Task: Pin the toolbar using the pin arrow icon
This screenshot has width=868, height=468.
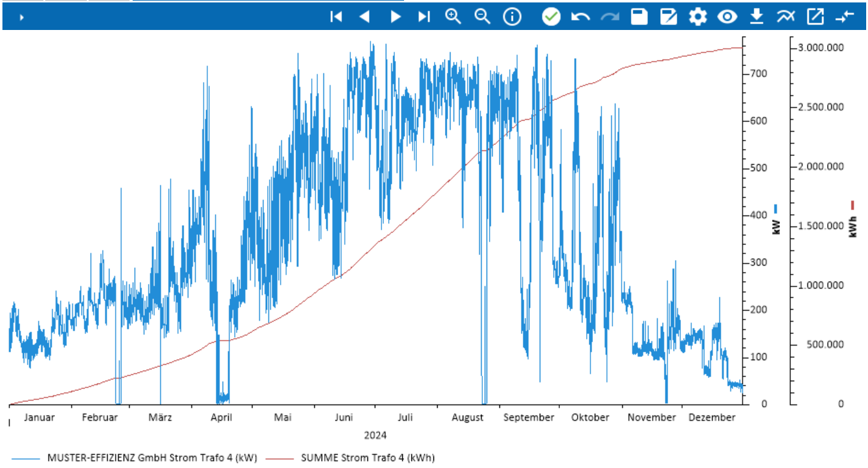Action: [x=844, y=17]
